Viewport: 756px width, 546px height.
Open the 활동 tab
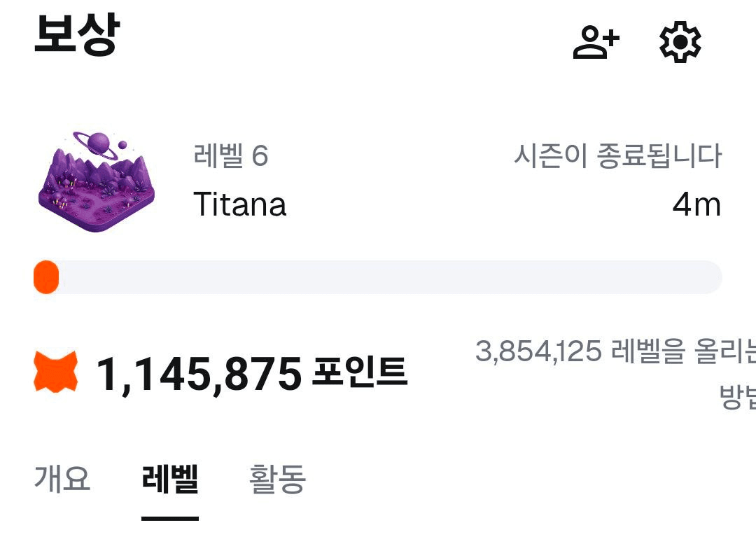[277, 479]
